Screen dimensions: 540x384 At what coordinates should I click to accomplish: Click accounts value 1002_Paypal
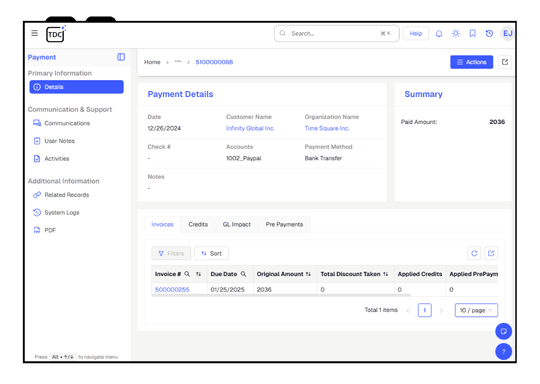pyautogui.click(x=243, y=158)
